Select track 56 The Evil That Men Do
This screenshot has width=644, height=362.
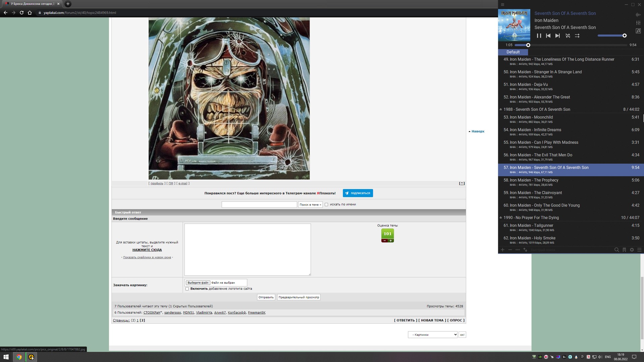point(570,157)
